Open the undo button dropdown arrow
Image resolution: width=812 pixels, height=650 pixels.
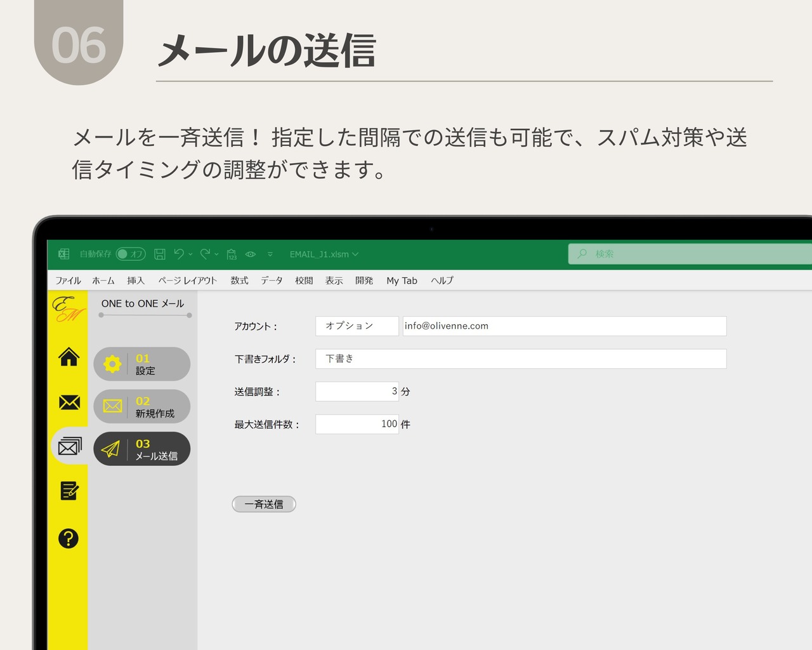tap(190, 254)
